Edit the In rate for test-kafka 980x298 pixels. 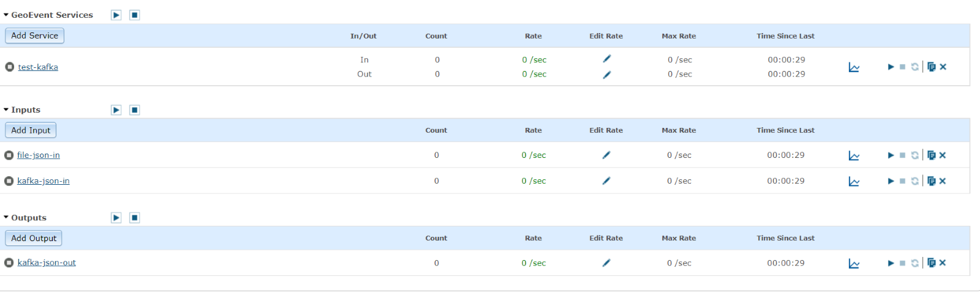tap(606, 59)
